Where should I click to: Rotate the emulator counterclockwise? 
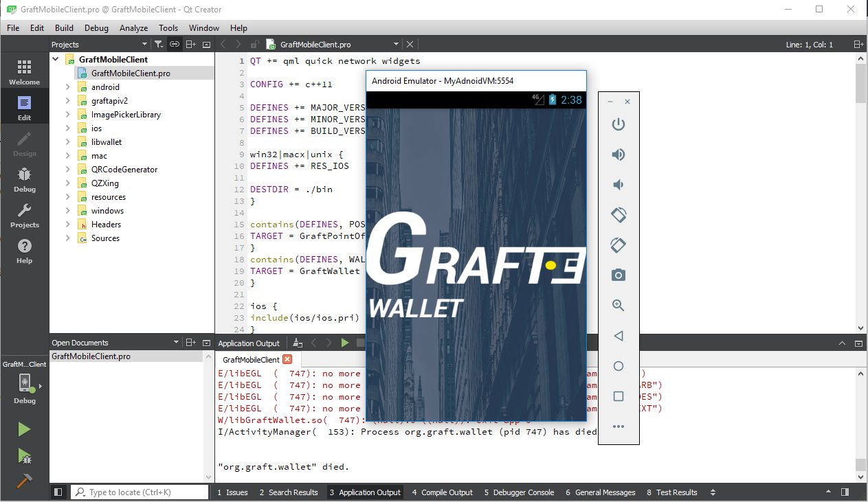pyautogui.click(x=617, y=215)
